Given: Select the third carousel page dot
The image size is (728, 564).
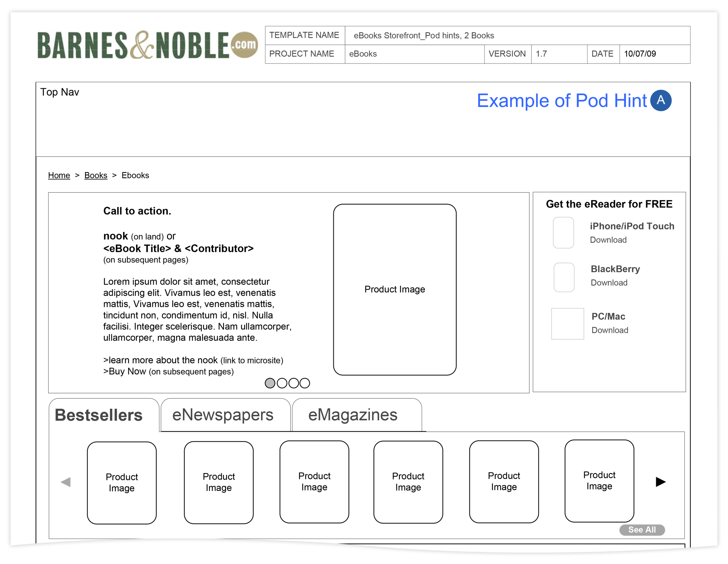Looking at the screenshot, I should click(x=293, y=383).
